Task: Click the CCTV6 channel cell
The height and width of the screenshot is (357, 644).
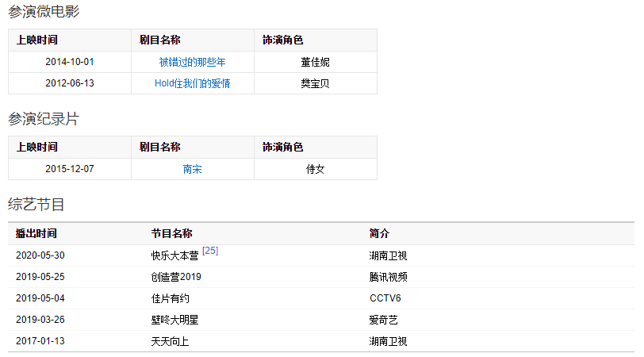Action: (x=385, y=298)
